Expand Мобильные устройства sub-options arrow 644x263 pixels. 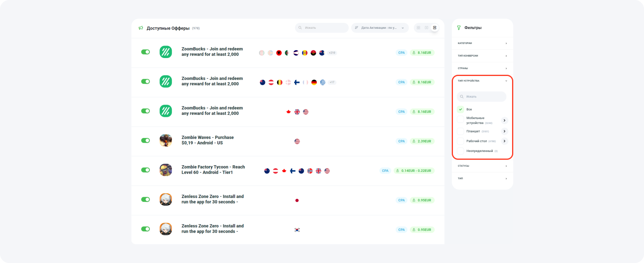pos(504,120)
